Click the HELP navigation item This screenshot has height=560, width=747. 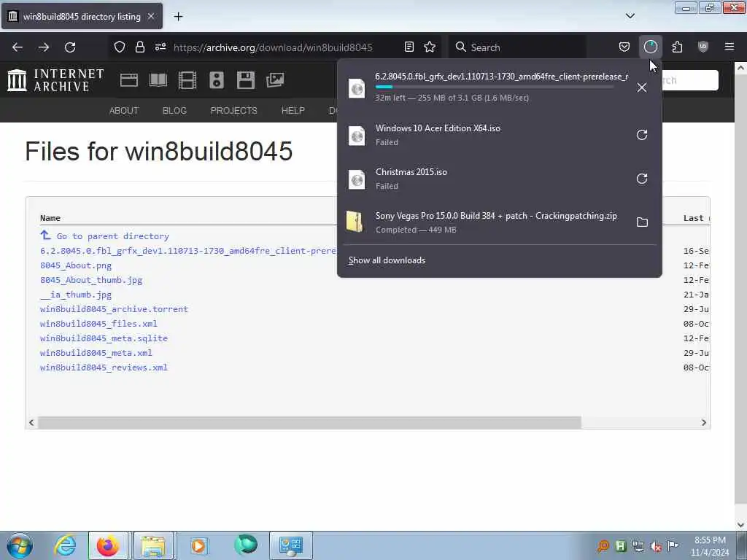(x=293, y=111)
